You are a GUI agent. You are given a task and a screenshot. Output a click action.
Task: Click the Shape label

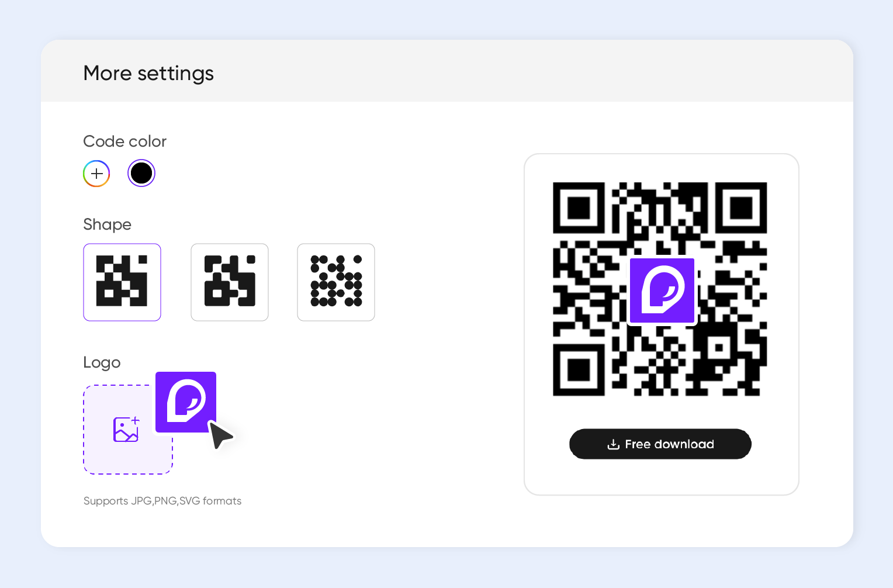[x=108, y=224]
